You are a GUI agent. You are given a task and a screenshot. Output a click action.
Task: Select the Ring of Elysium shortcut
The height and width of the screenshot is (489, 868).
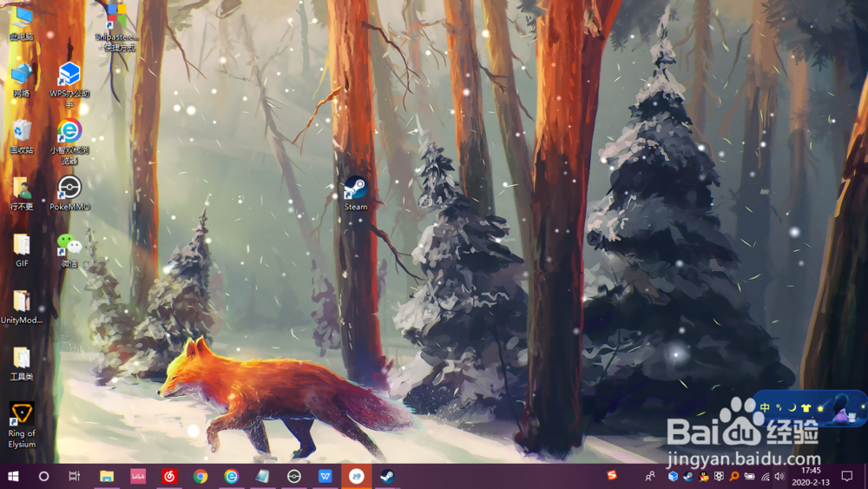[22, 425]
